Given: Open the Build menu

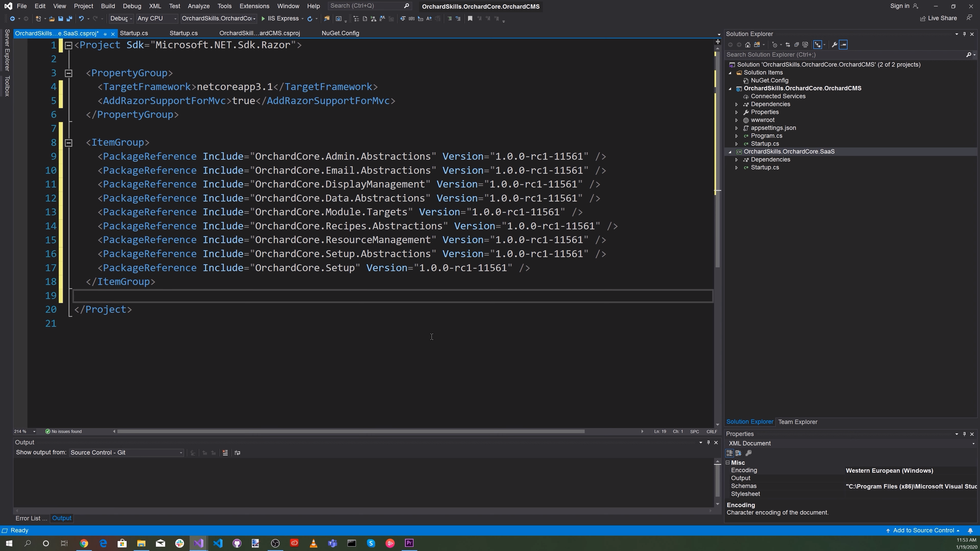Looking at the screenshot, I should pos(108,6).
